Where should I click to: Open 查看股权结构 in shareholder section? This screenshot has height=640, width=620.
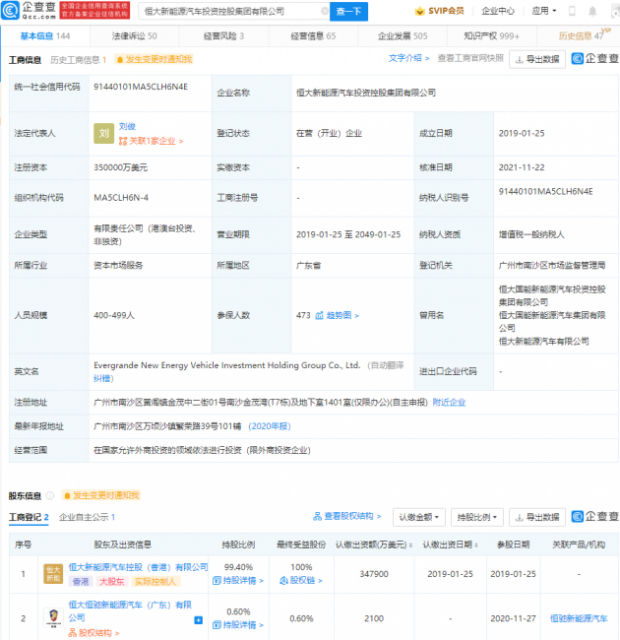point(353,517)
